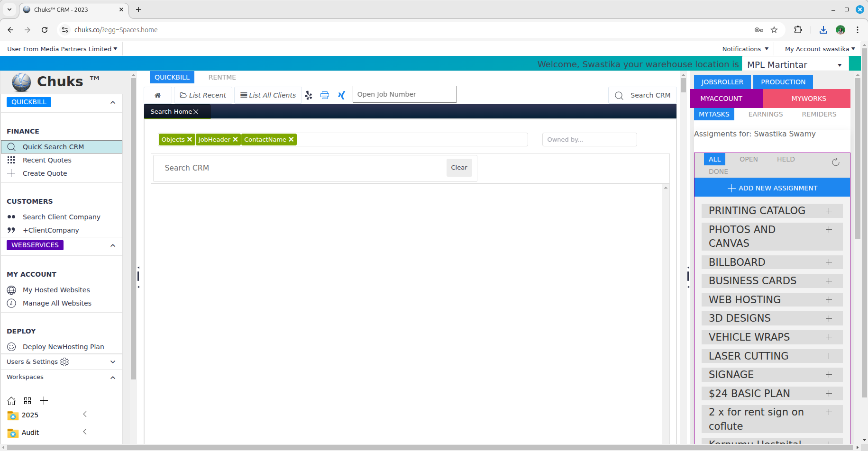
Task: Click ADD NEW ASSIGNMENT button
Action: (772, 188)
